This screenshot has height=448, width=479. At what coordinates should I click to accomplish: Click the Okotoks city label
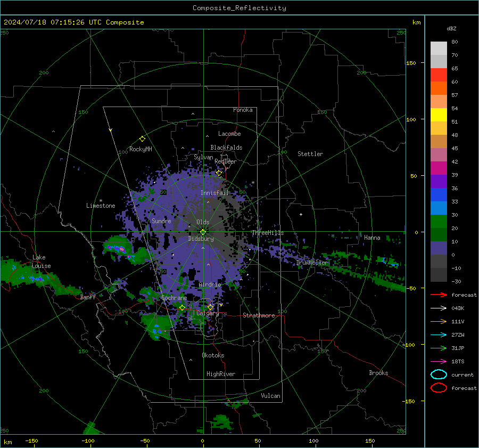coord(213,355)
